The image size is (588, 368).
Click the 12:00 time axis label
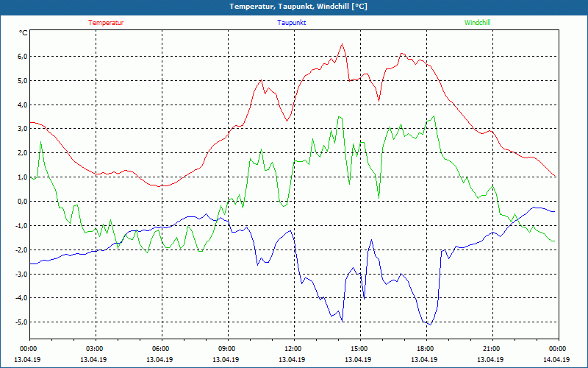tap(293, 349)
